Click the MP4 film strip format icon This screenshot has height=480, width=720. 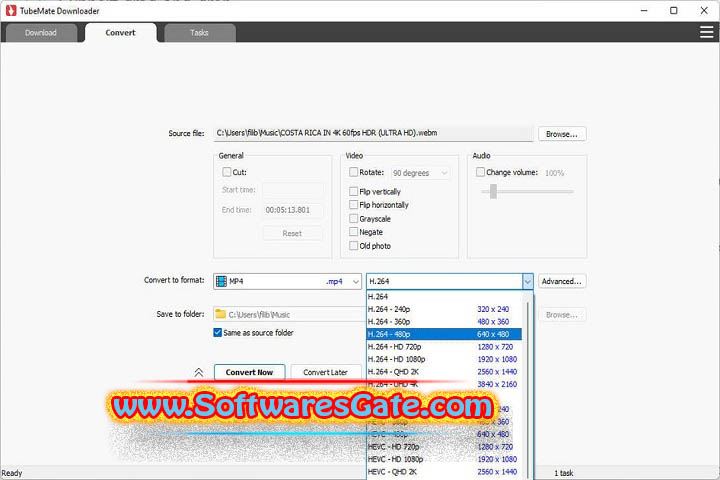(x=221, y=281)
